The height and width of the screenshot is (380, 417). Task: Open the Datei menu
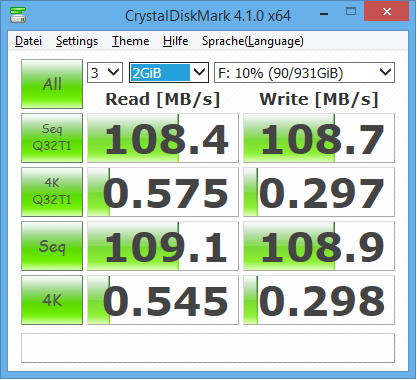tap(28, 41)
